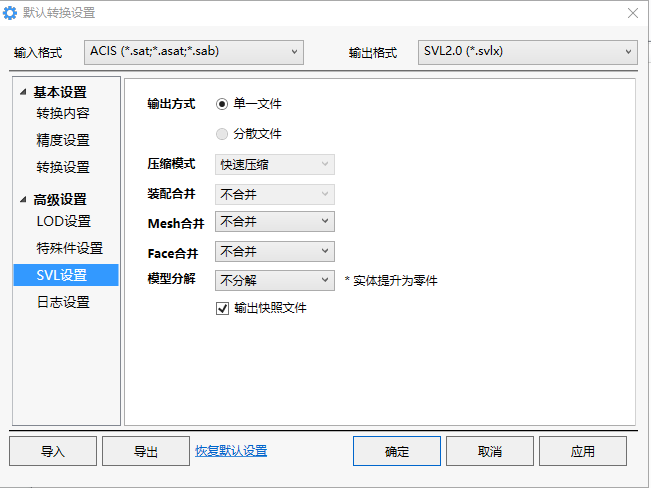Open the 模型分解 dropdown list
The width and height of the screenshot is (651, 488).
tap(274, 281)
